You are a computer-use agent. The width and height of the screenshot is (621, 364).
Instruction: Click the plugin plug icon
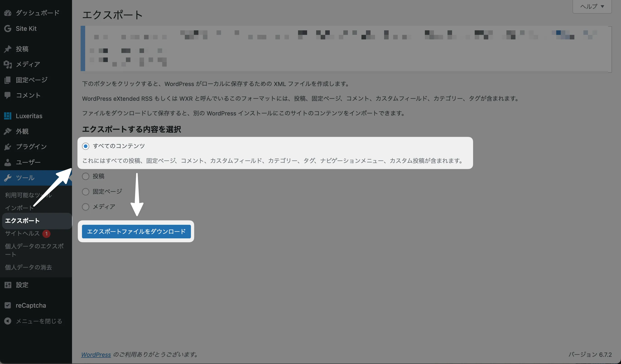(8, 147)
